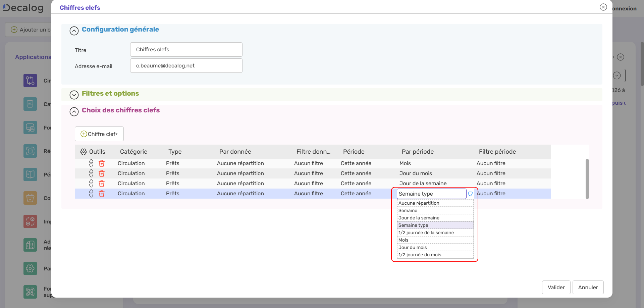The width and height of the screenshot is (644, 308).
Task: Click the green gear-shaped Paramètres sidebar icon
Action: coord(30,268)
